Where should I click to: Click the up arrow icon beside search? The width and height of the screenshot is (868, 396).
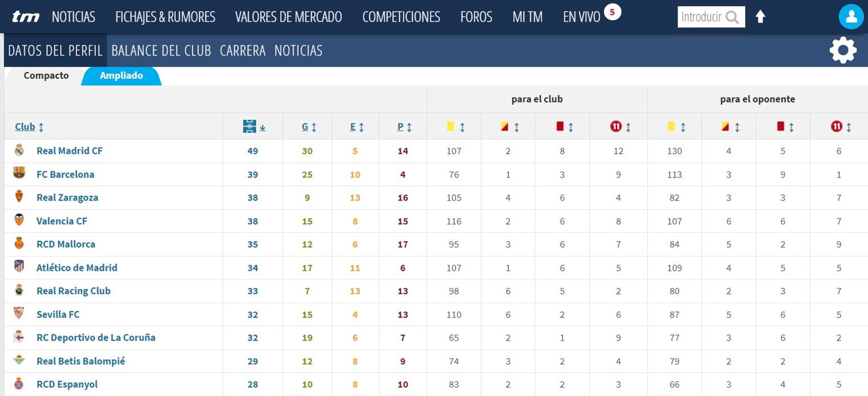760,17
